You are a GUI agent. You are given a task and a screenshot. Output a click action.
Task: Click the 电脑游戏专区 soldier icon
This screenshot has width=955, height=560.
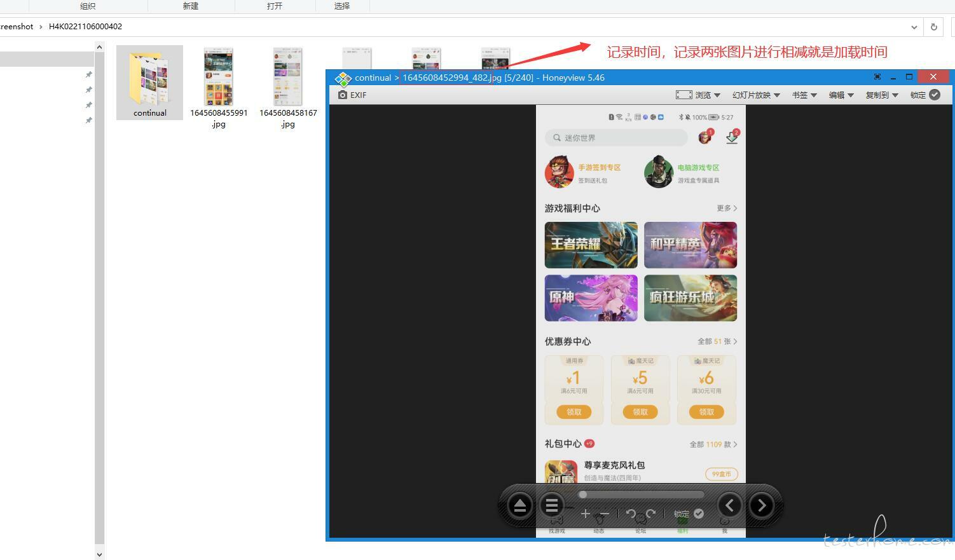pyautogui.click(x=659, y=172)
